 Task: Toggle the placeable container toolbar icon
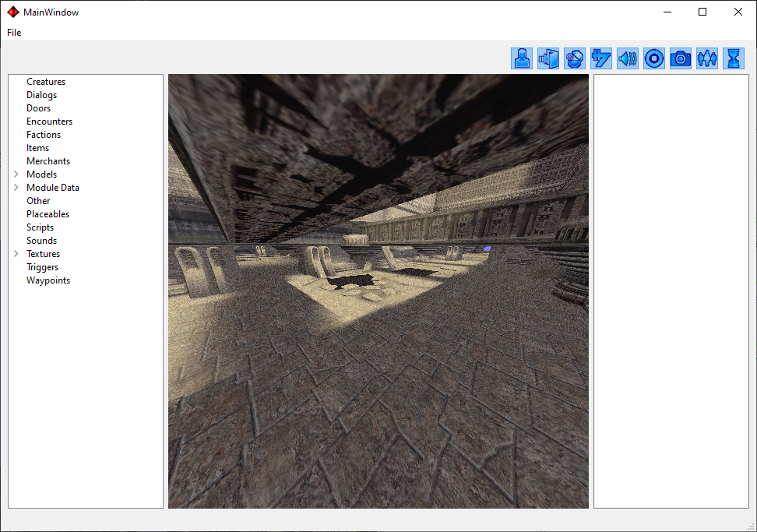pyautogui.click(x=575, y=58)
